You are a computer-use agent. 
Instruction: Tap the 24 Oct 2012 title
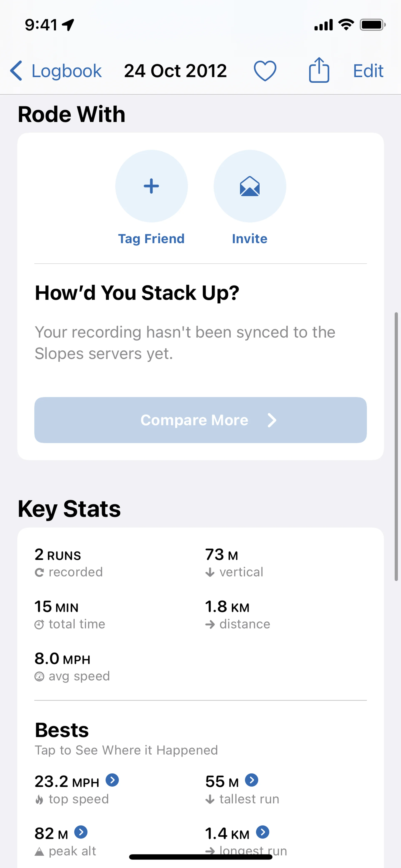[175, 71]
